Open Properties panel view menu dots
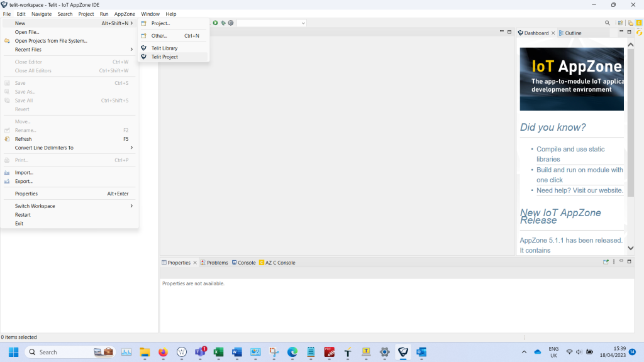 tap(614, 262)
